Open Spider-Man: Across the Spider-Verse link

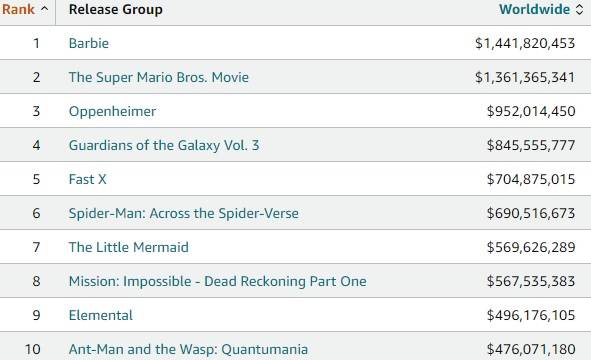tap(184, 213)
